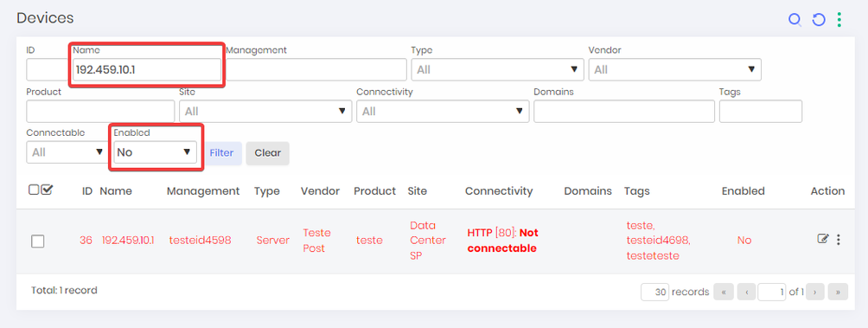Sort by the ID column header
The width and height of the screenshot is (868, 328).
(87, 191)
